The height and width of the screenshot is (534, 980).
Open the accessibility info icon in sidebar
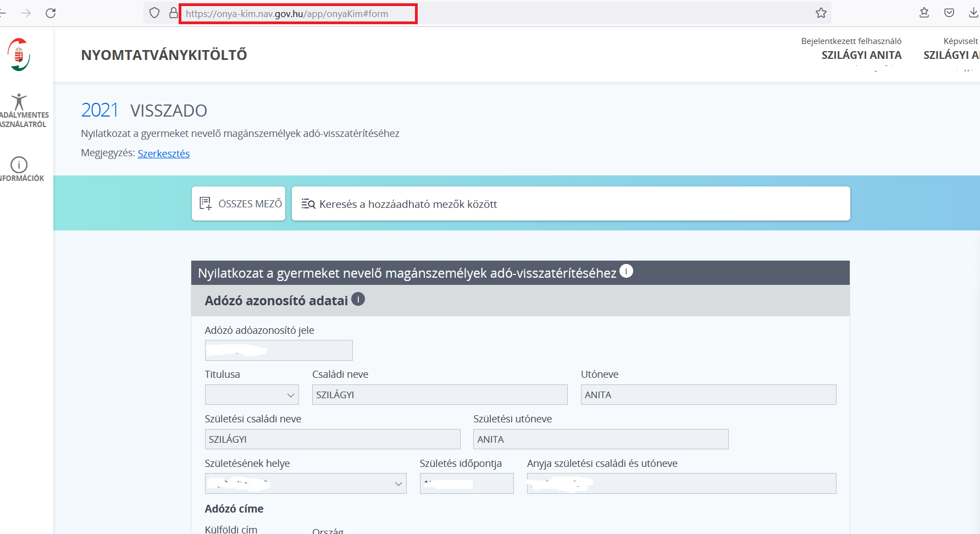[19, 102]
